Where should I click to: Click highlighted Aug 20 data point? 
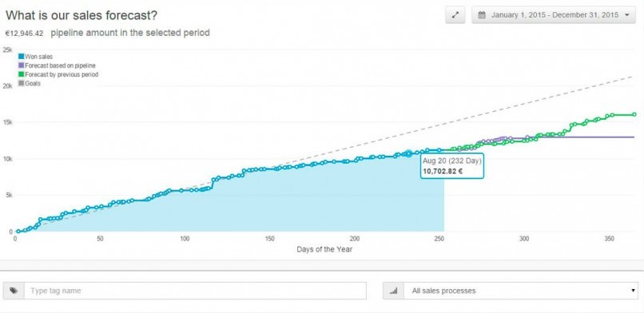(408, 153)
